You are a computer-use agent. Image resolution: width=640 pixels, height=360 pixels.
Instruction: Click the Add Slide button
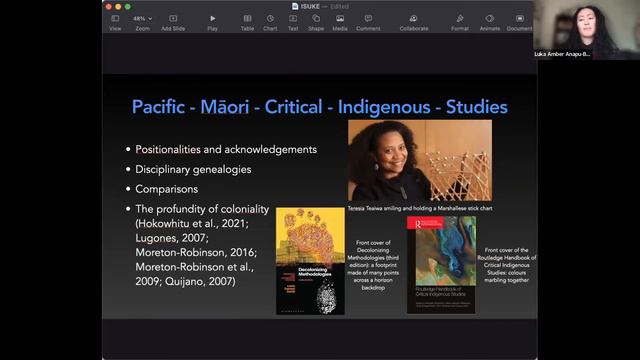tap(173, 23)
